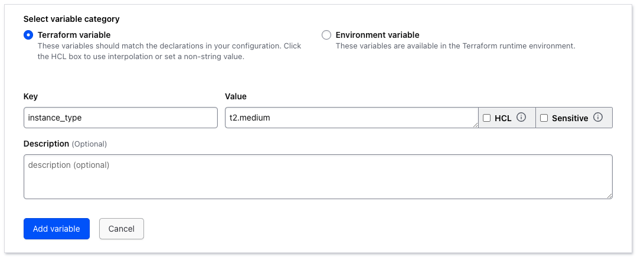Click the "Sensitive" label text
644x263 pixels.
570,118
